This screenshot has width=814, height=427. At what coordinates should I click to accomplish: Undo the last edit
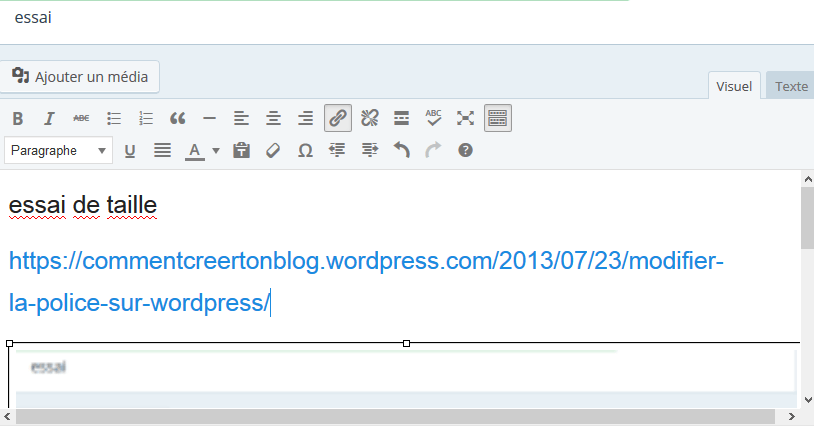401,151
